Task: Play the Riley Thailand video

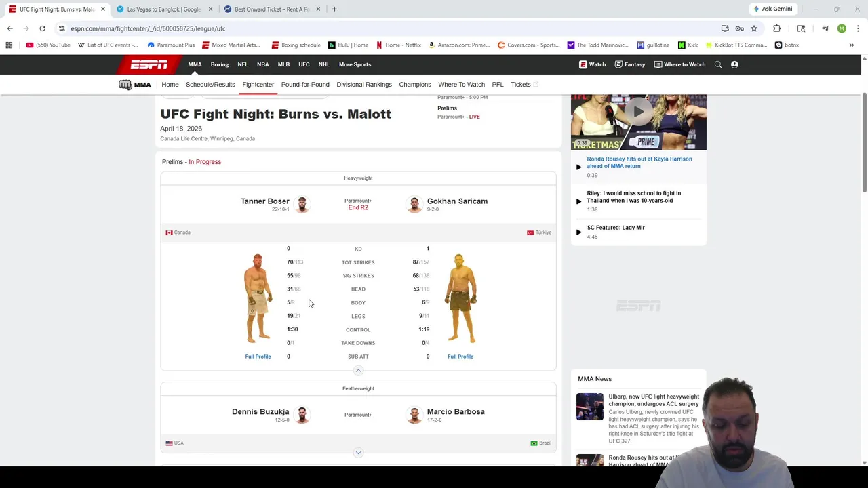Action: (x=578, y=201)
